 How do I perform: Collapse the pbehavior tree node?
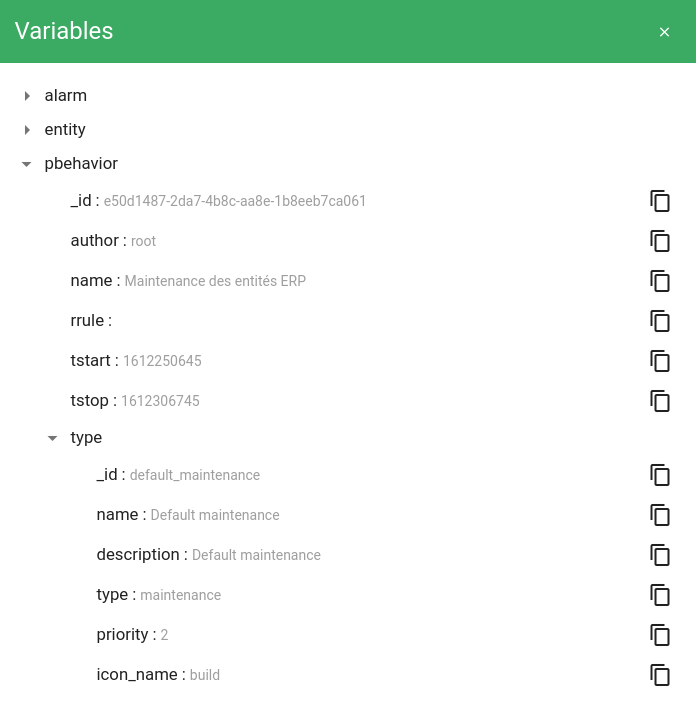[27, 164]
